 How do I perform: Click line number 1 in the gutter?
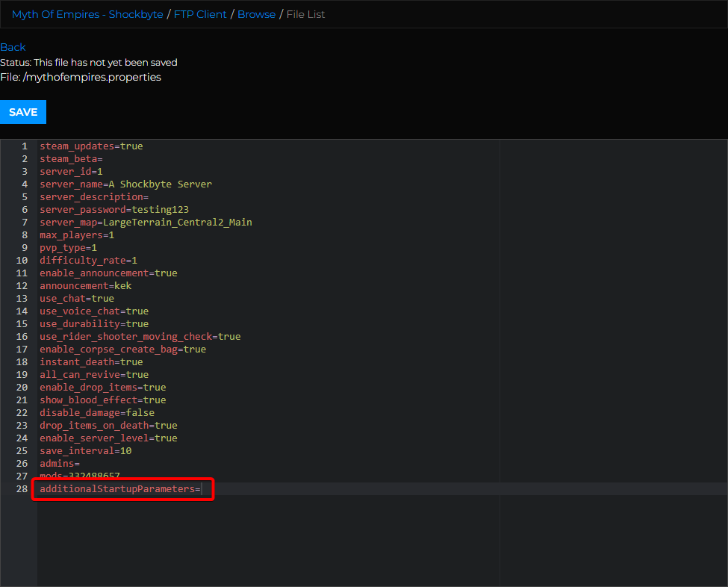coord(25,146)
